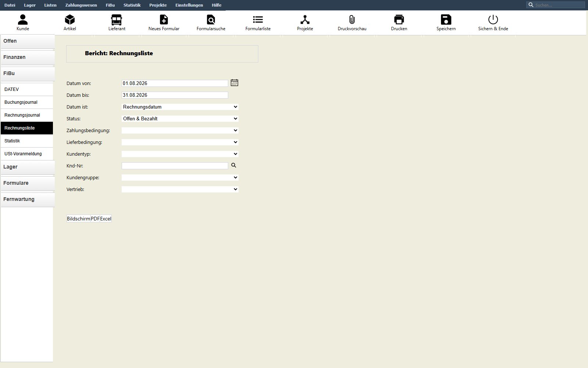The width and height of the screenshot is (588, 368).
Task: Open the Hilfe menu
Action: (x=216, y=5)
